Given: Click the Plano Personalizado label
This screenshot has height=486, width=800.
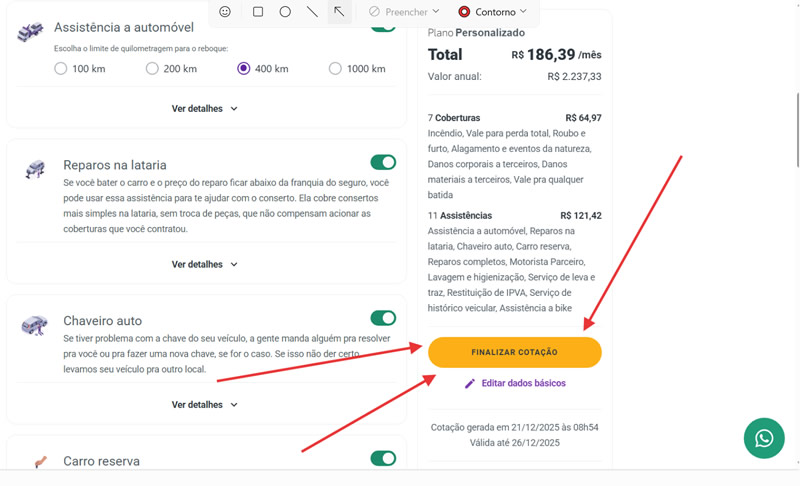Looking at the screenshot, I should 476,33.
